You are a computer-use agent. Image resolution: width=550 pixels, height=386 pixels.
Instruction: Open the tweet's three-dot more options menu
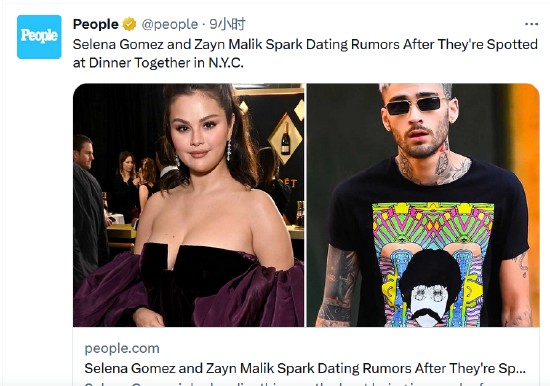coord(531,24)
